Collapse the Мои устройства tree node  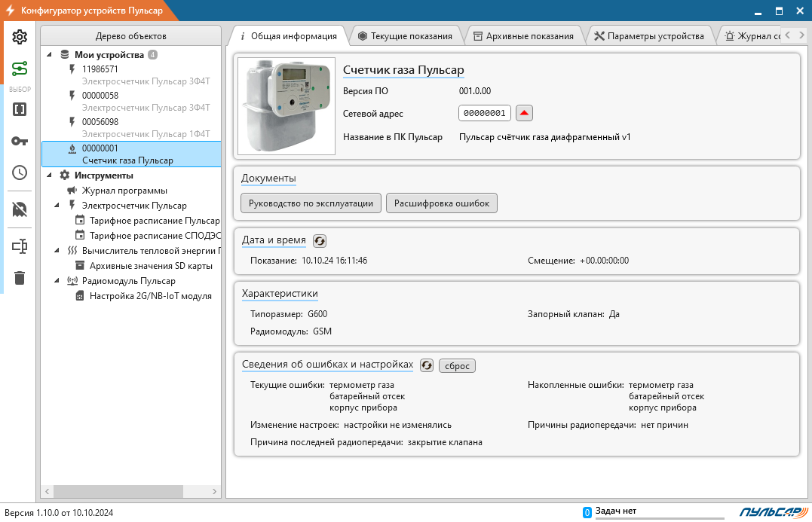[x=50, y=54]
